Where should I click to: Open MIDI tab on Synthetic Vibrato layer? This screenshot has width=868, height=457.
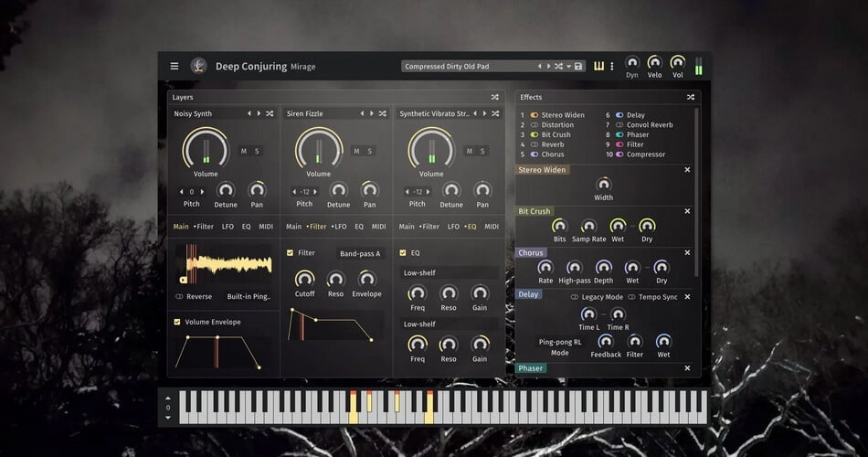point(492,226)
